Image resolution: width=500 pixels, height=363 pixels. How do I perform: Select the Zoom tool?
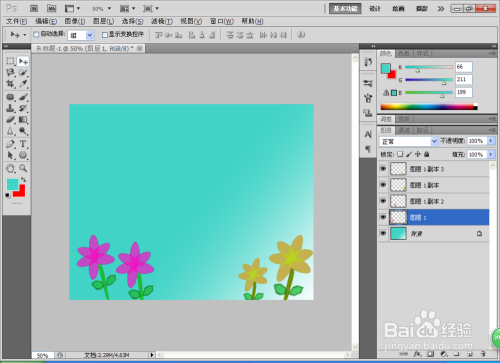tap(23, 168)
